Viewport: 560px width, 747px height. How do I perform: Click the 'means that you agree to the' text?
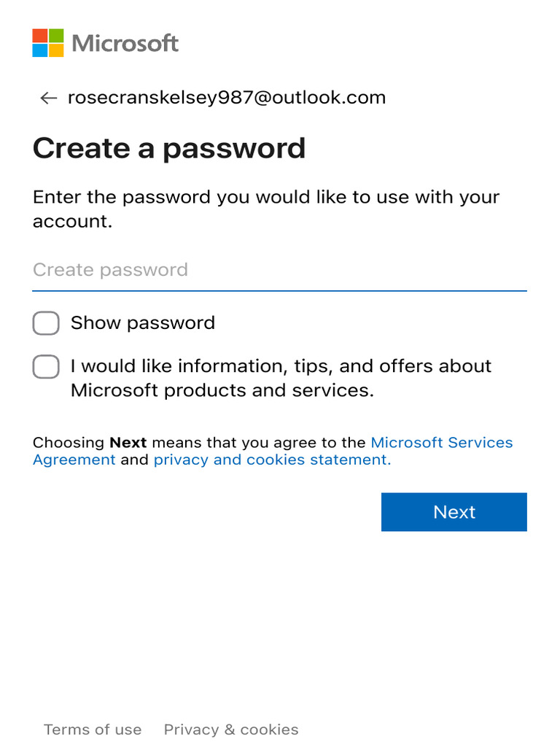[259, 443]
